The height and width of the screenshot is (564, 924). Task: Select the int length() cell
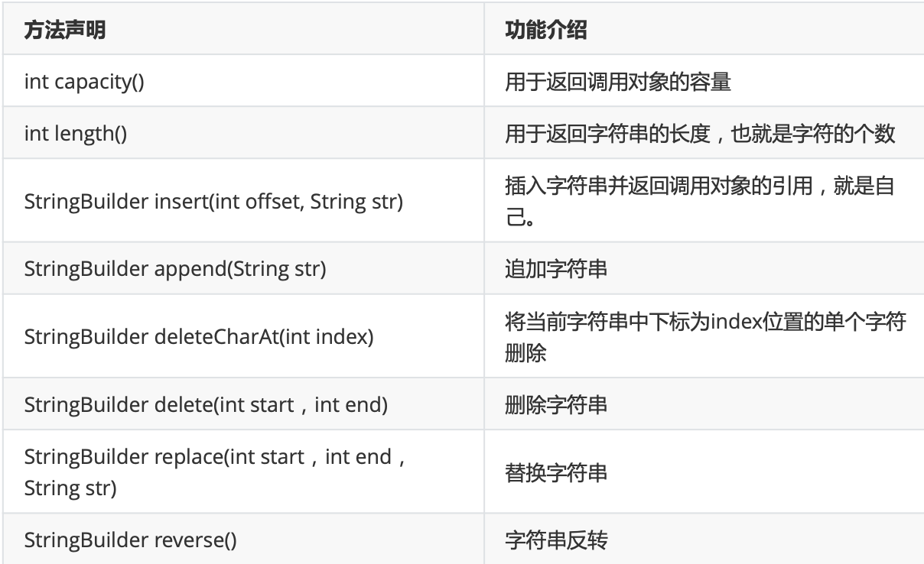76,135
